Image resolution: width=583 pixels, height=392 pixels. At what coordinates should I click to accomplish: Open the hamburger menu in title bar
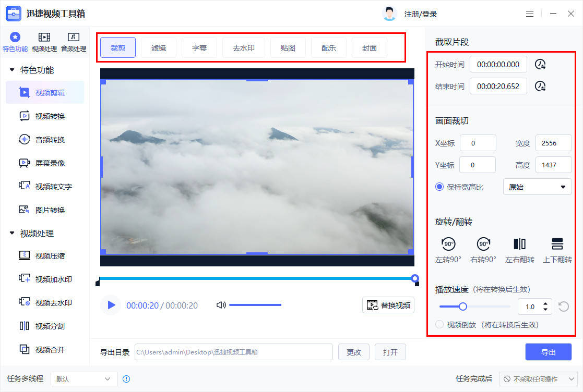click(529, 14)
